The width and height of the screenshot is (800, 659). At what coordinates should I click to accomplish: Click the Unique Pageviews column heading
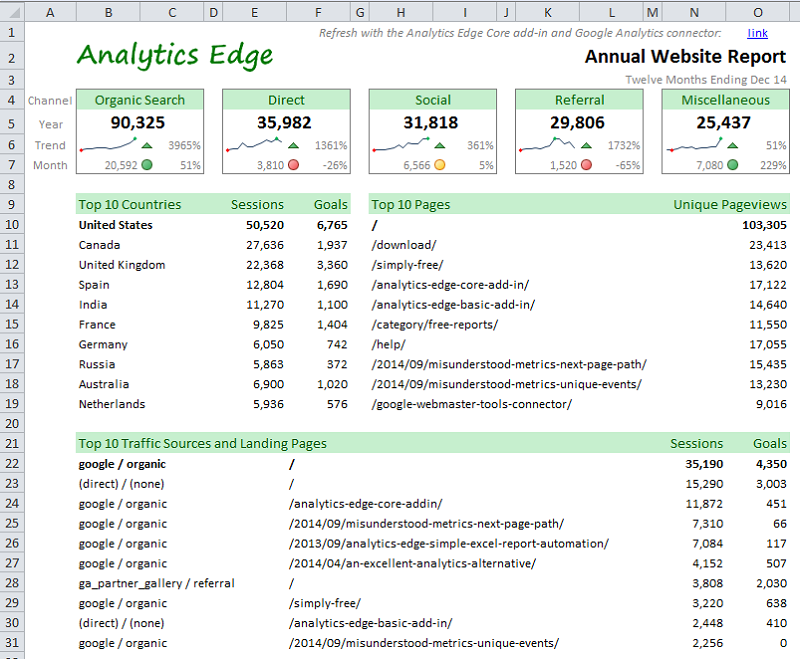(730, 205)
